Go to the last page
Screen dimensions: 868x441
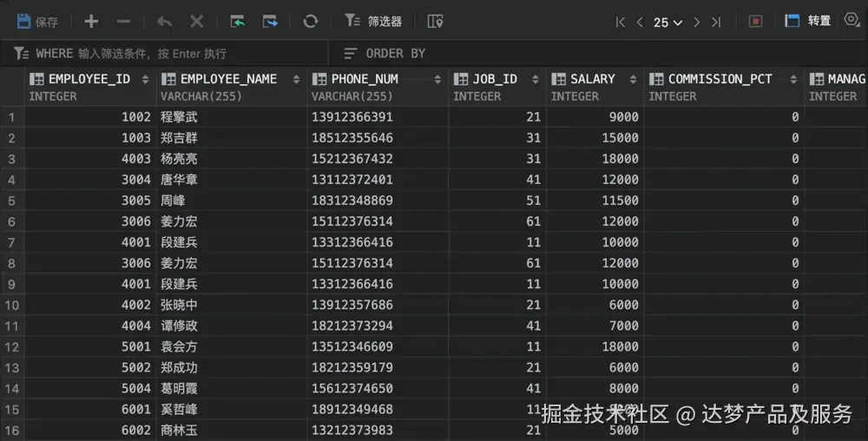click(716, 22)
